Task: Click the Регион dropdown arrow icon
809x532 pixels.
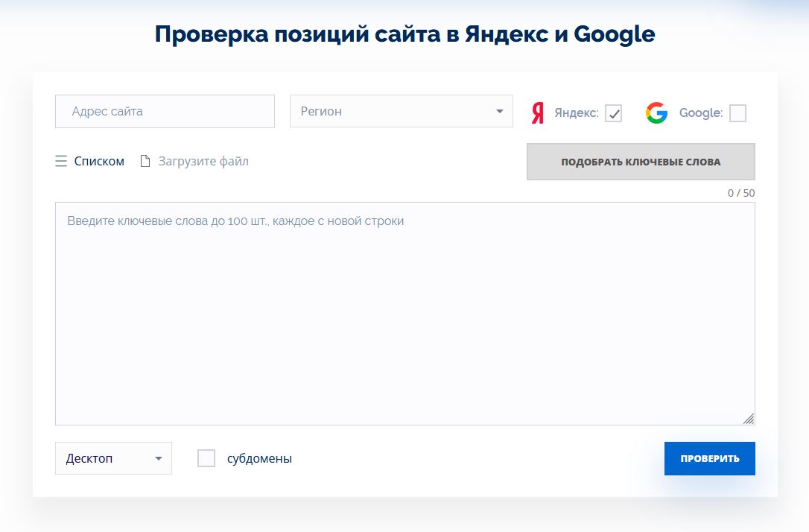Action: (x=499, y=110)
